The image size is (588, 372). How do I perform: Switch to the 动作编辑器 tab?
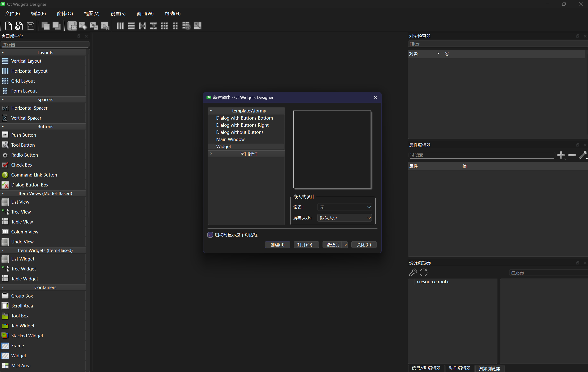(x=459, y=368)
